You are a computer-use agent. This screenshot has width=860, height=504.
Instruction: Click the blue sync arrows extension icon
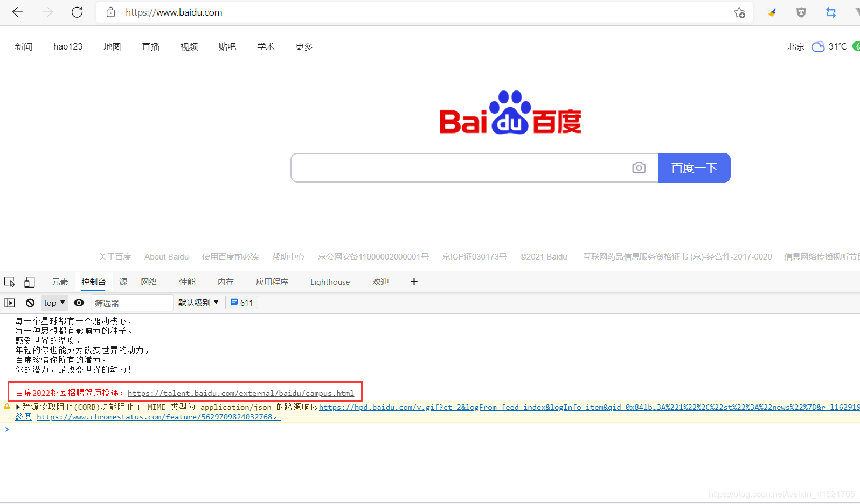(831, 12)
